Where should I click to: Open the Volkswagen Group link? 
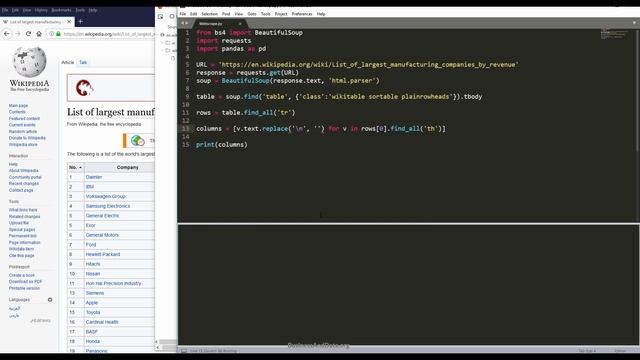(x=105, y=196)
